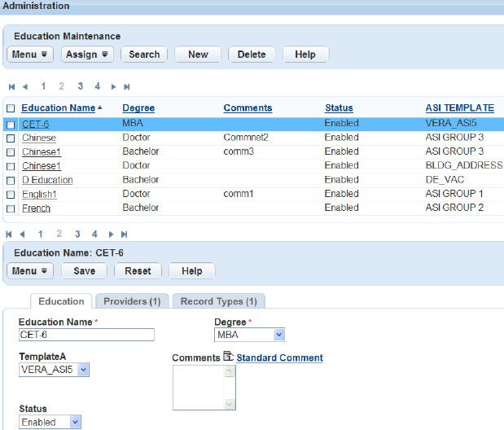Check the CET-6 row checkbox
The image size is (504, 430).
click(x=11, y=125)
